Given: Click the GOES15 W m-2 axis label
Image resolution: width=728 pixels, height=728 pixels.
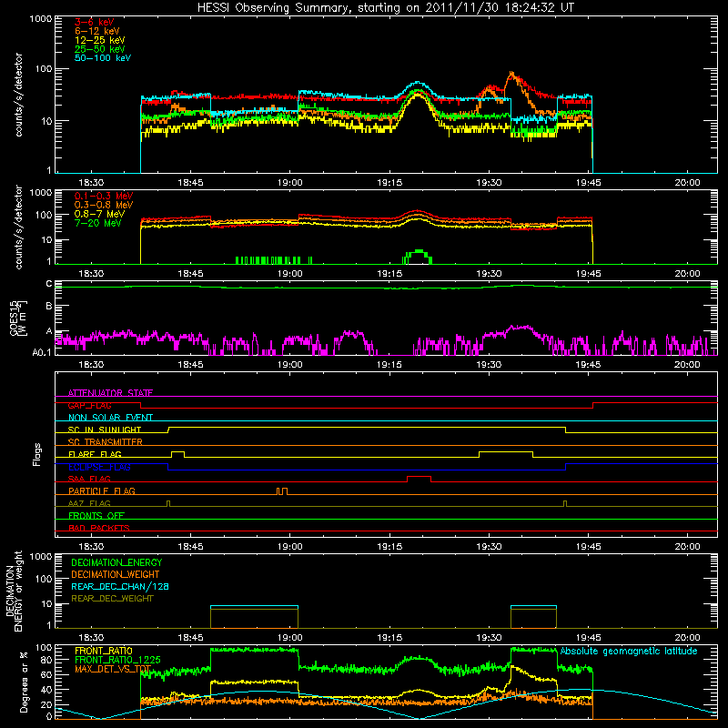Looking at the screenshot, I should 18,318.
